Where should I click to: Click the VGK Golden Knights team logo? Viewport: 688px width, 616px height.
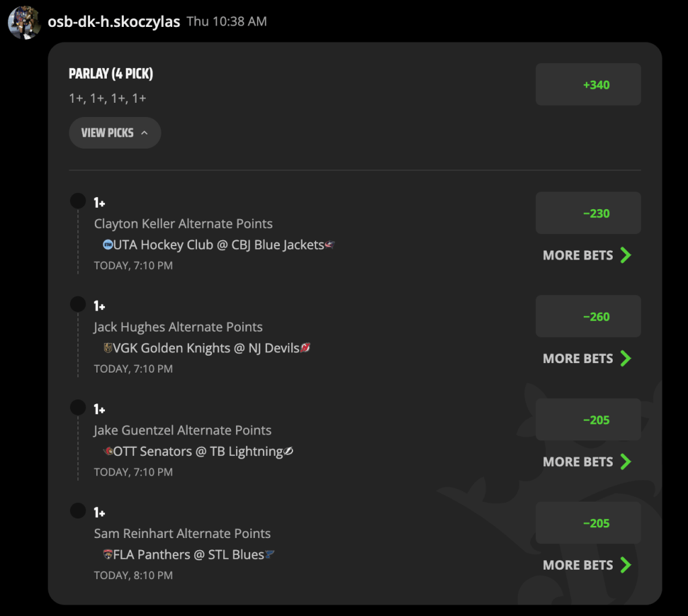click(108, 348)
